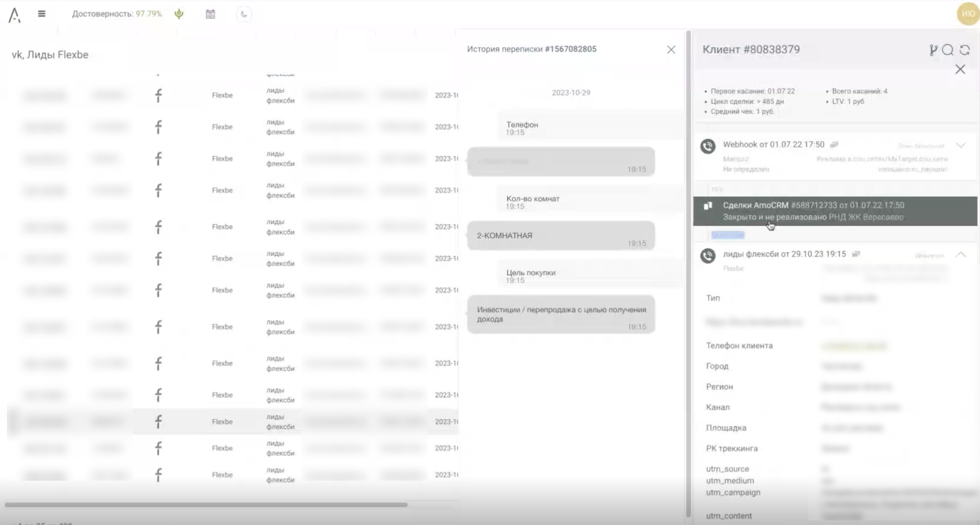This screenshot has height=525, width=980.
Task: Click the green microphone icon
Action: pos(179,14)
